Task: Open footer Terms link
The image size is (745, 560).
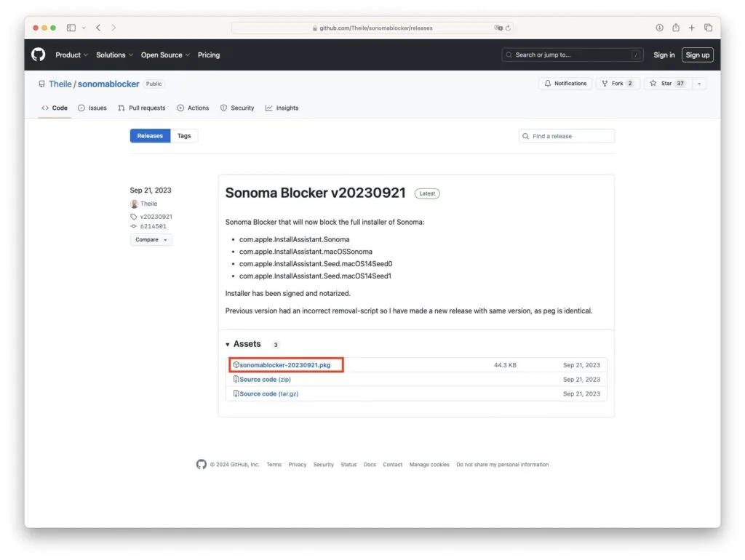Action: coord(274,465)
